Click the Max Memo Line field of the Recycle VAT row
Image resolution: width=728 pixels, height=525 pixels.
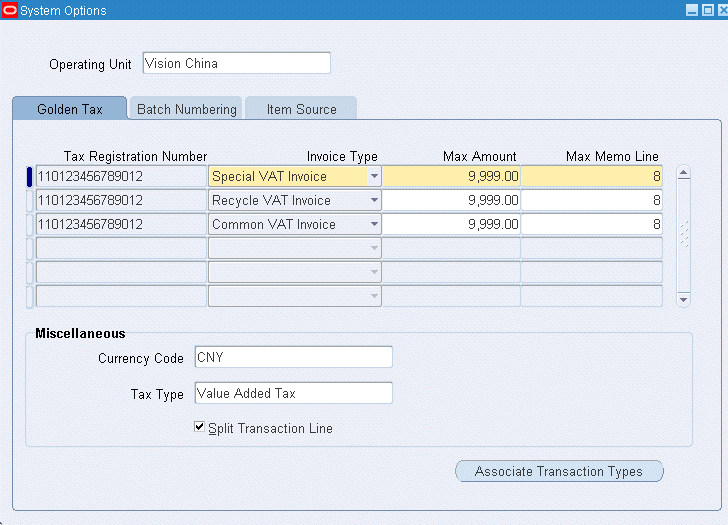pos(592,201)
